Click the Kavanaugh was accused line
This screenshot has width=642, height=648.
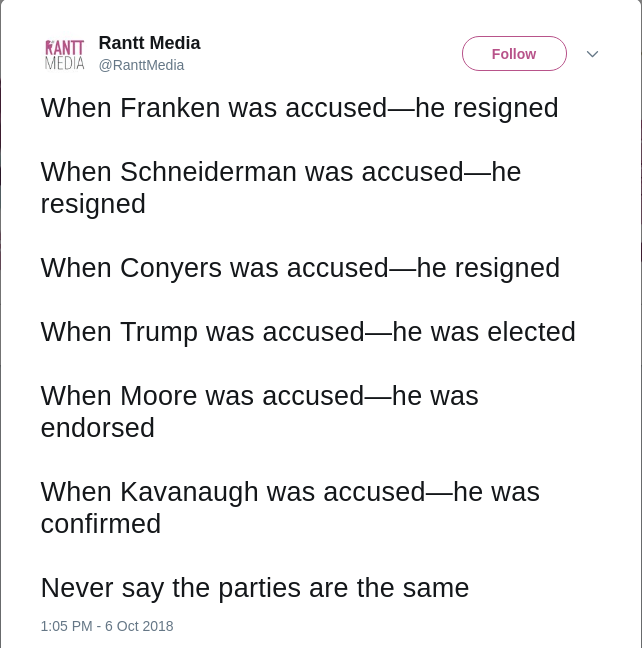point(290,492)
